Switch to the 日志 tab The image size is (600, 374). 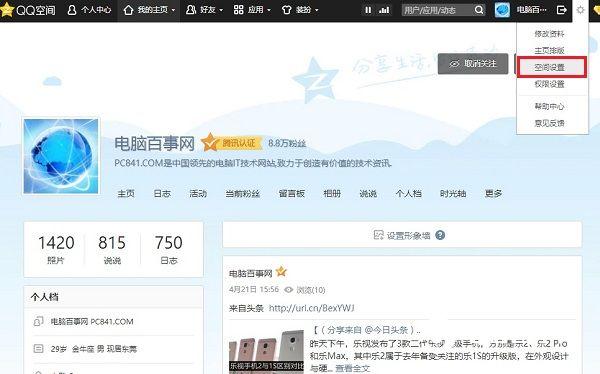(162, 194)
